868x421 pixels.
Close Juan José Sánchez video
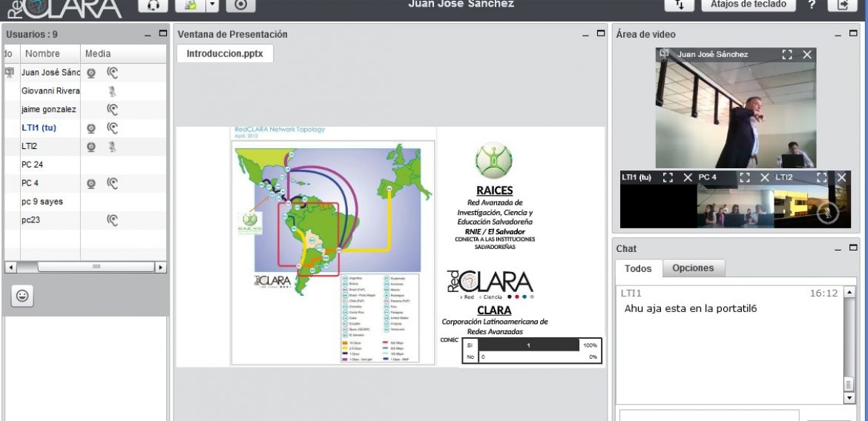806,54
